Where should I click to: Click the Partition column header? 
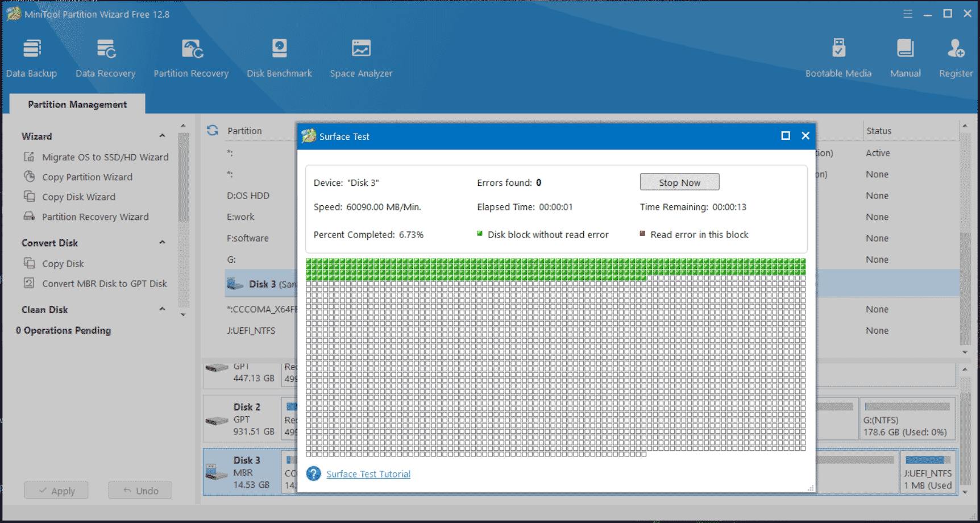245,131
